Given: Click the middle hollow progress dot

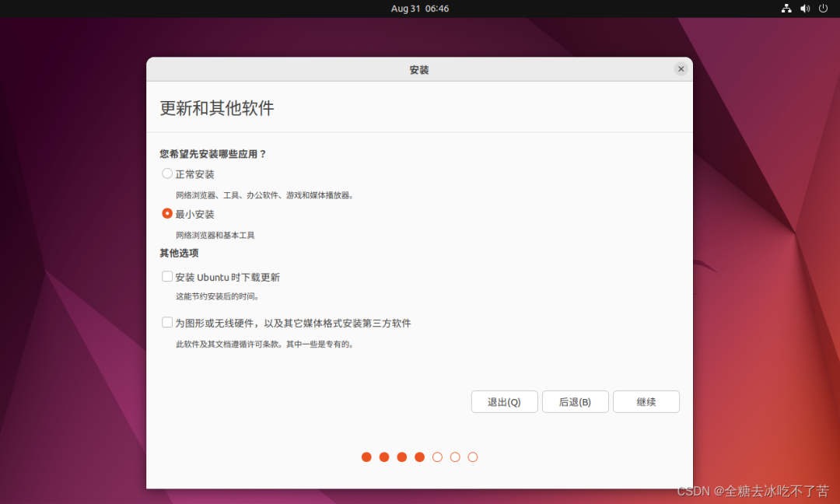Looking at the screenshot, I should pyautogui.click(x=455, y=457).
